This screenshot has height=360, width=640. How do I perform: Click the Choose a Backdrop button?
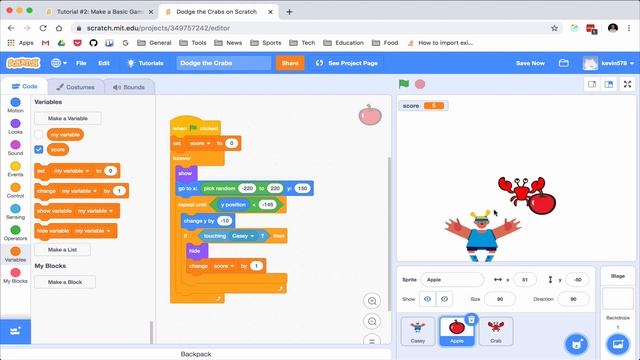[x=618, y=344]
